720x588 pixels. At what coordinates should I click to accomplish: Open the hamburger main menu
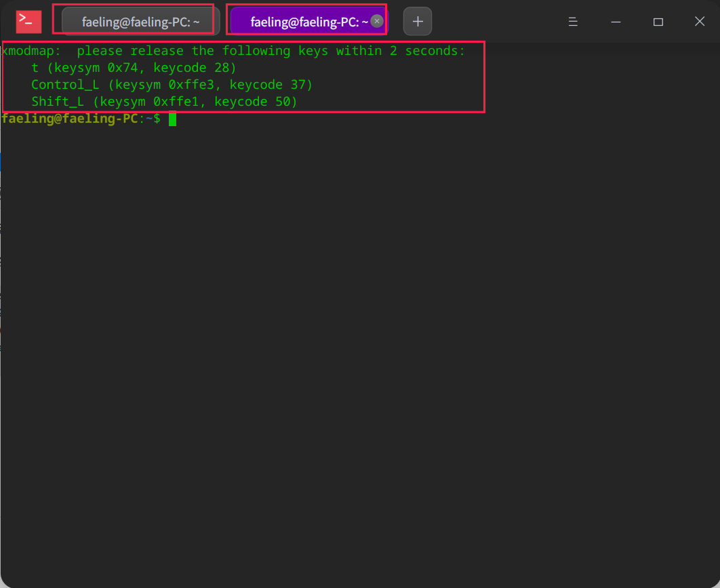573,22
